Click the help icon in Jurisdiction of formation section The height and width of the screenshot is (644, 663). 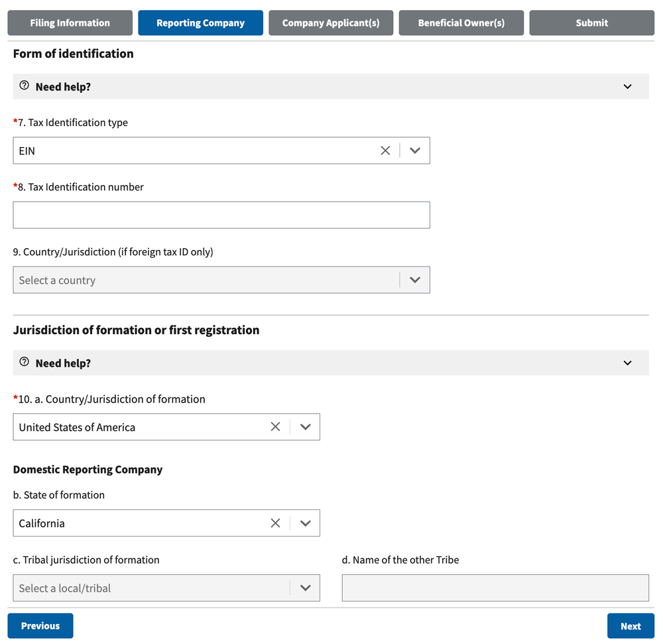coord(24,362)
